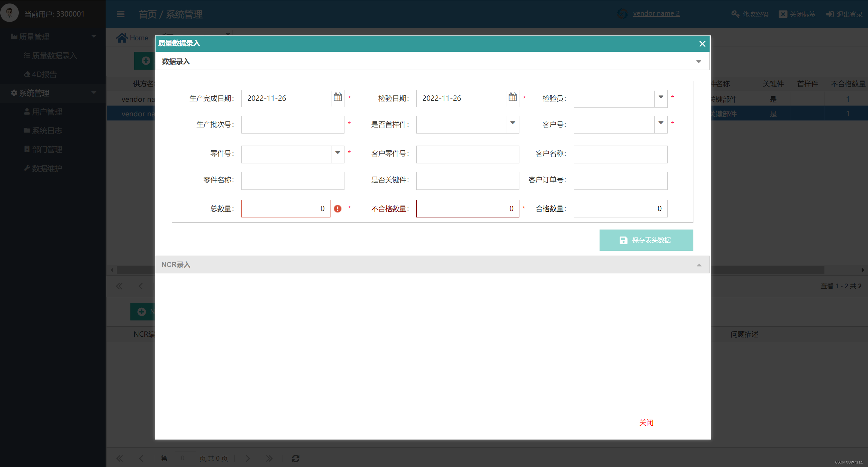Focus the 合格数量 number field
The image size is (868, 467).
(x=620, y=209)
